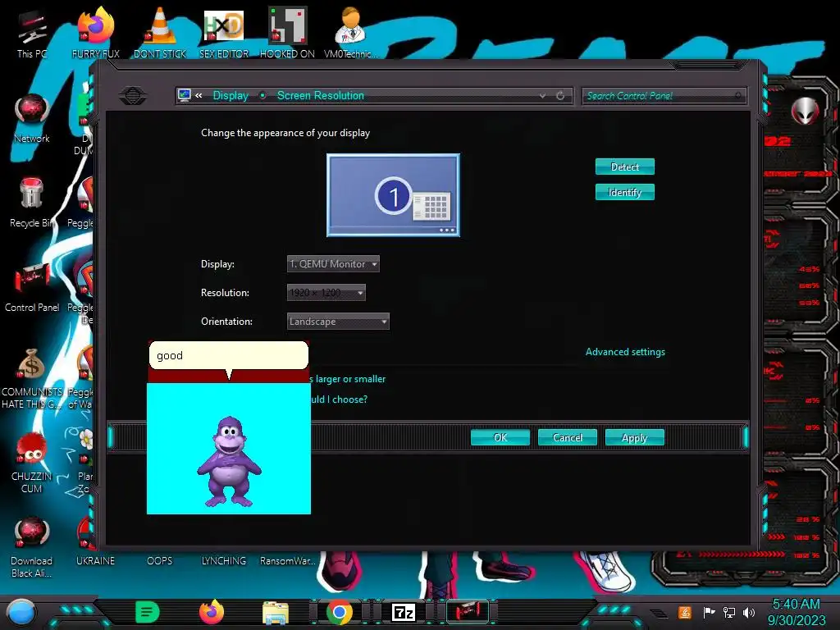Focus the Search Control Panel field
840x630 pixels.
(x=663, y=96)
